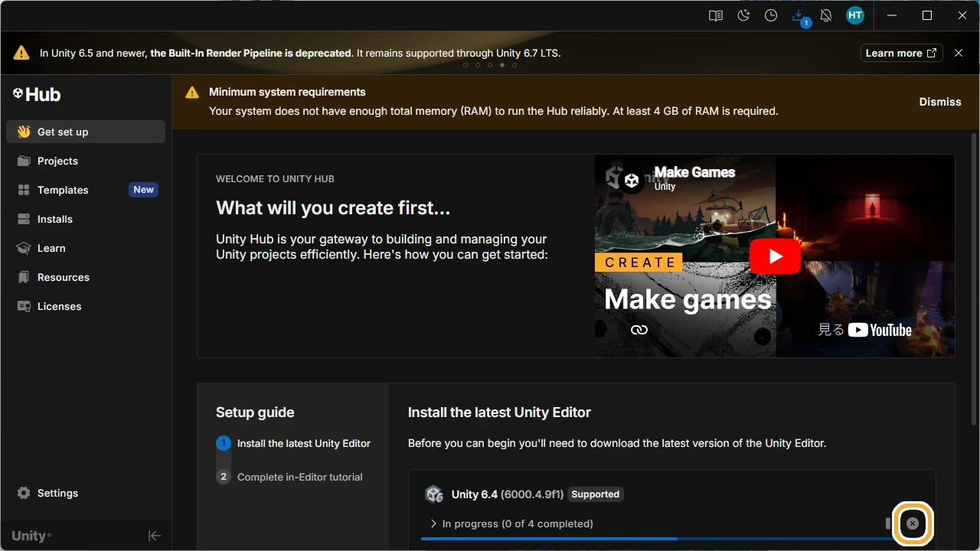Click the bookmark icon beside Resources
The height and width of the screenshot is (551, 980).
coord(24,277)
